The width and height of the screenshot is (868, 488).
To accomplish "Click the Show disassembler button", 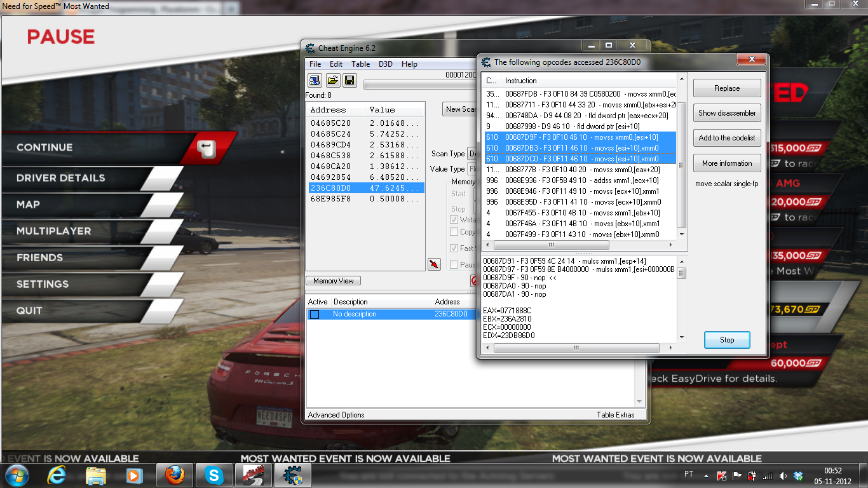I will (x=727, y=113).
